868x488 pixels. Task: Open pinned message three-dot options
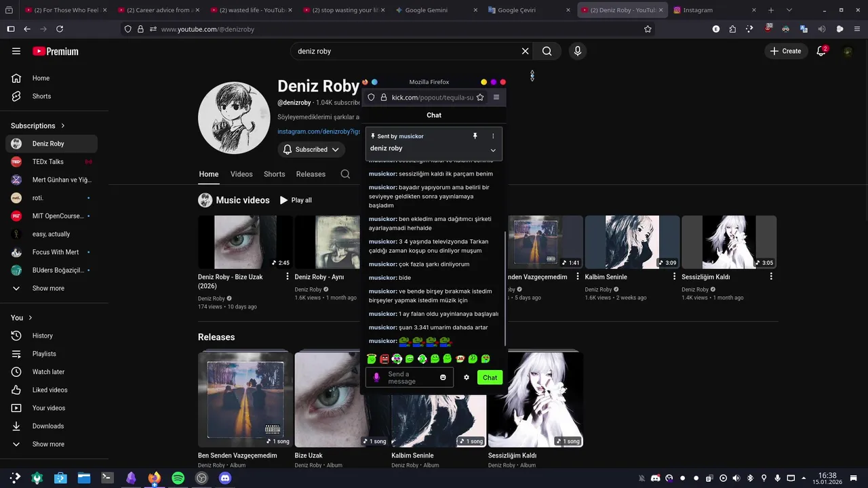(493, 136)
